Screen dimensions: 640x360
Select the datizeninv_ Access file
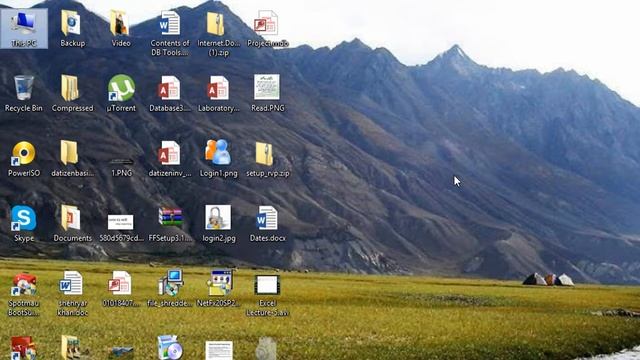click(x=170, y=159)
